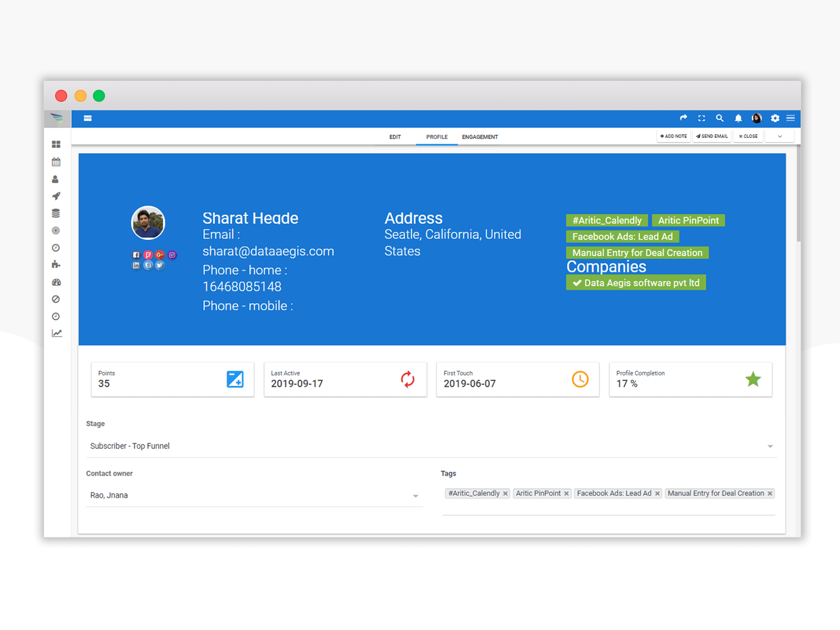
Task: Open the calendar icon in sidebar
Action: [x=56, y=162]
